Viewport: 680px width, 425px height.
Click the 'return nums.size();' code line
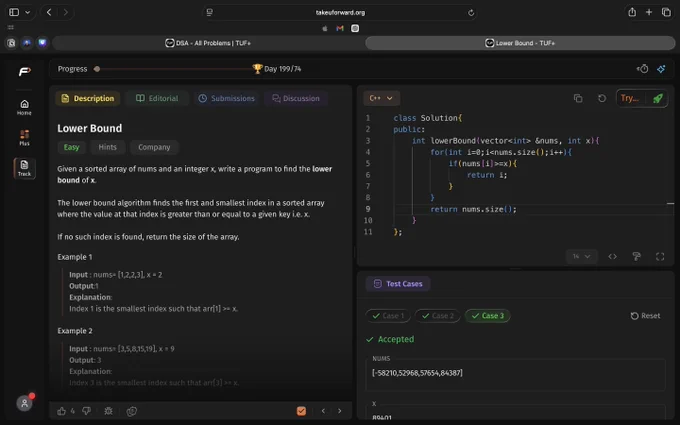[x=473, y=209]
